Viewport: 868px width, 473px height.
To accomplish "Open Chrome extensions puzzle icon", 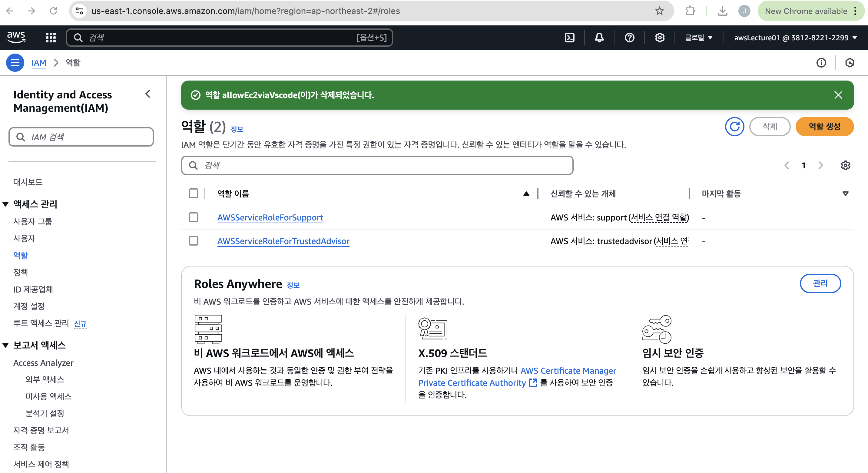I will tap(690, 11).
